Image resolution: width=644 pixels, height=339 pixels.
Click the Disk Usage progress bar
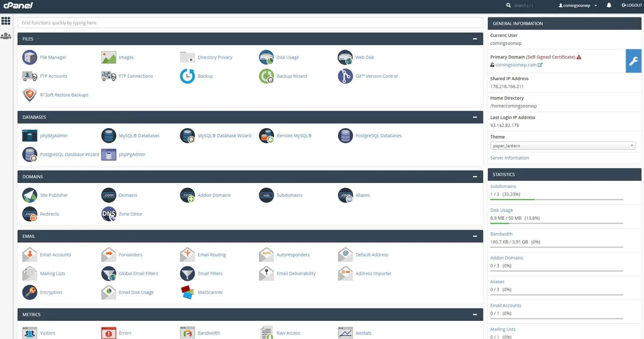coord(557,223)
